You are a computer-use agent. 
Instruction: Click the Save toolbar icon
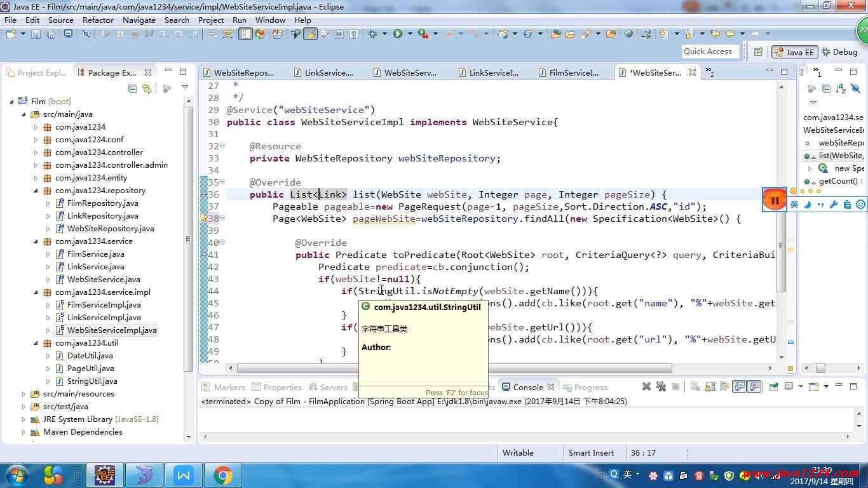pyautogui.click(x=36, y=34)
